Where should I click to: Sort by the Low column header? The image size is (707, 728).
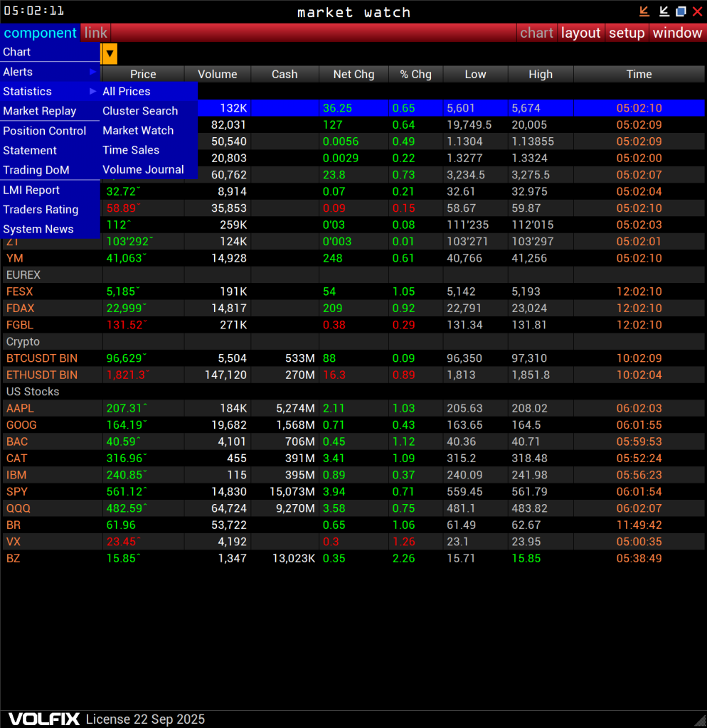[x=476, y=74]
